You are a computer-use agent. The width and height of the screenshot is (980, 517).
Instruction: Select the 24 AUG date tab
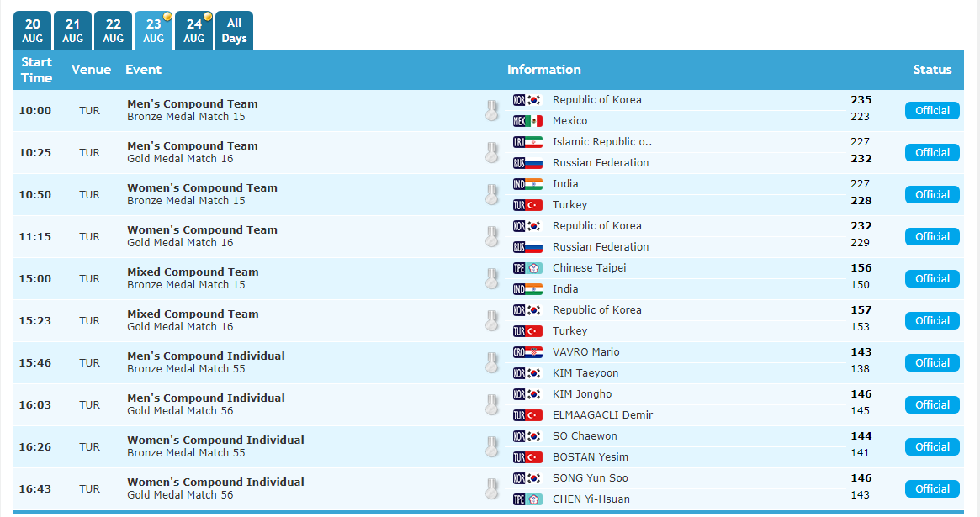[x=193, y=30]
